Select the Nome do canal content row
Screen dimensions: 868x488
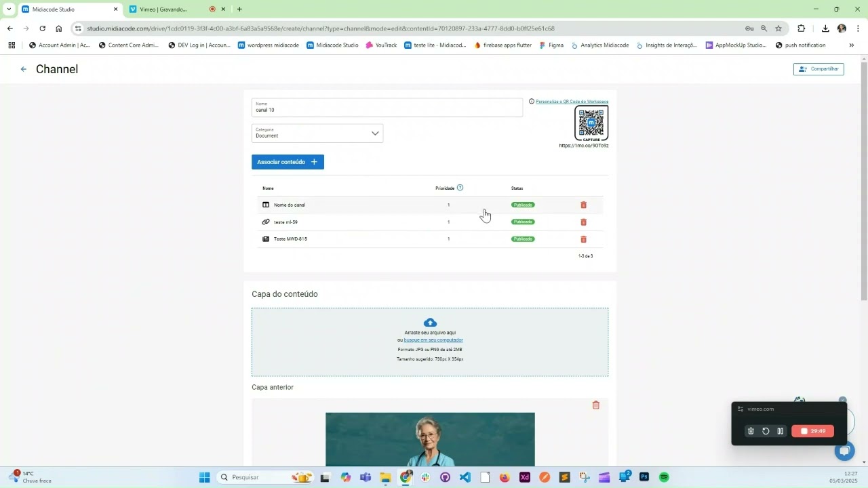430,205
